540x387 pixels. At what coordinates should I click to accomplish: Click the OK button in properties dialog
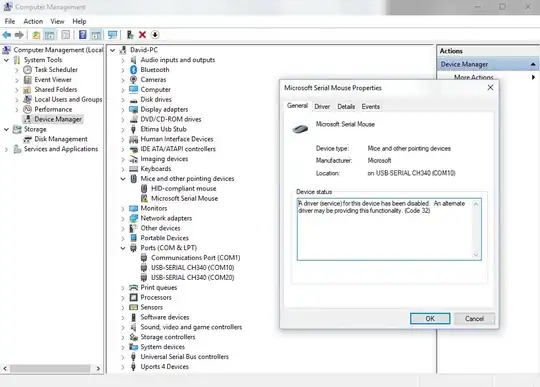430,318
